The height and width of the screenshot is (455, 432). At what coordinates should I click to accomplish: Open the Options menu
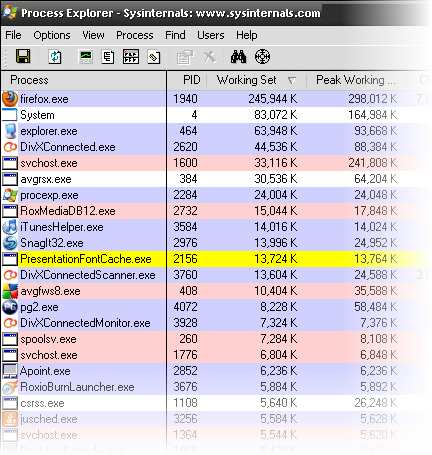[52, 35]
